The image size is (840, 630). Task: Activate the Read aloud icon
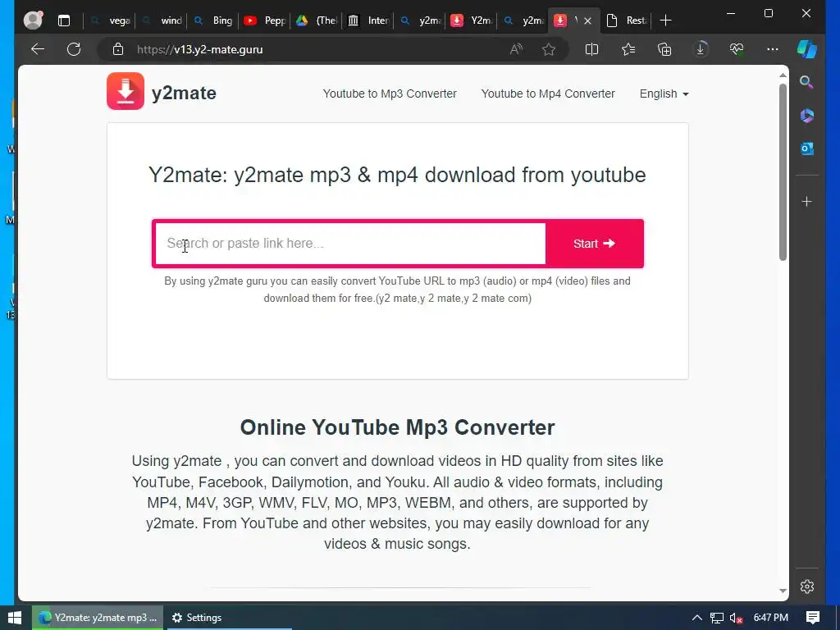pos(516,49)
